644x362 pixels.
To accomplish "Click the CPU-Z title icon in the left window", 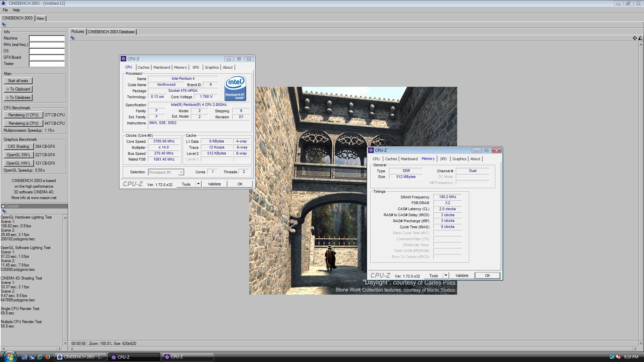I will 123,59.
